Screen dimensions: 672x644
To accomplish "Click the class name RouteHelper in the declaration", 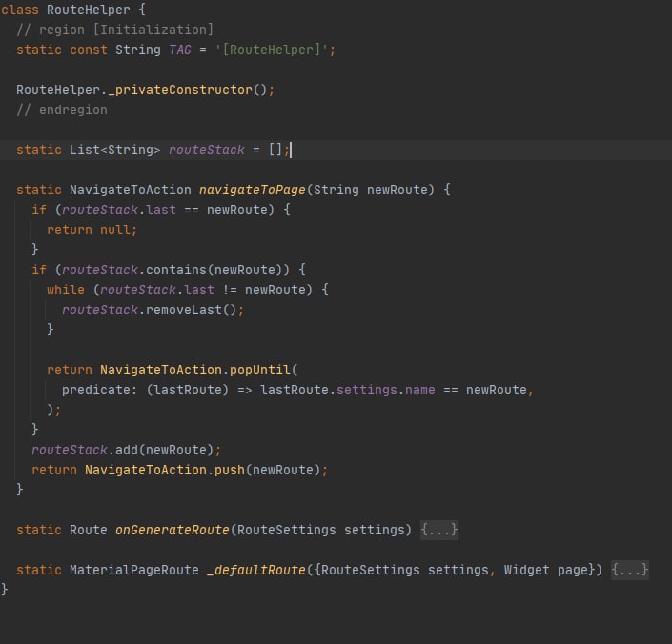I will (88, 10).
